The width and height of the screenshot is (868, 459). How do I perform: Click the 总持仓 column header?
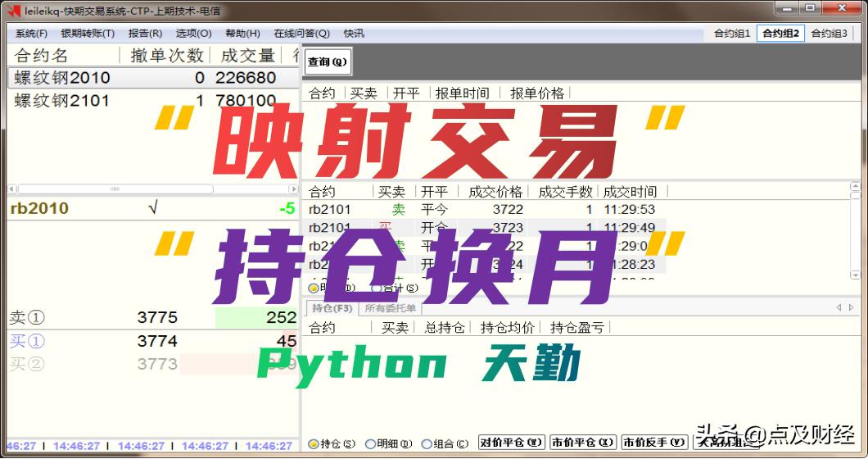[444, 328]
